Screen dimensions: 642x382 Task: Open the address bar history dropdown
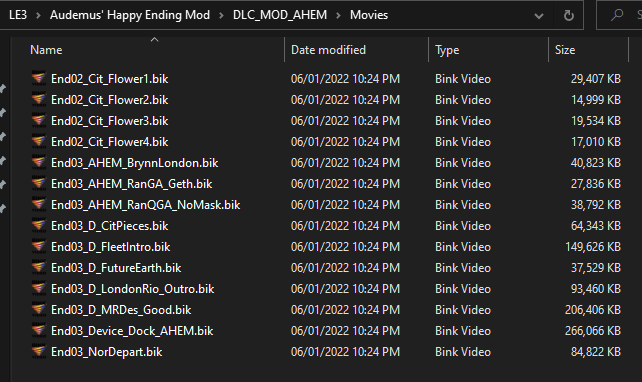pos(539,16)
